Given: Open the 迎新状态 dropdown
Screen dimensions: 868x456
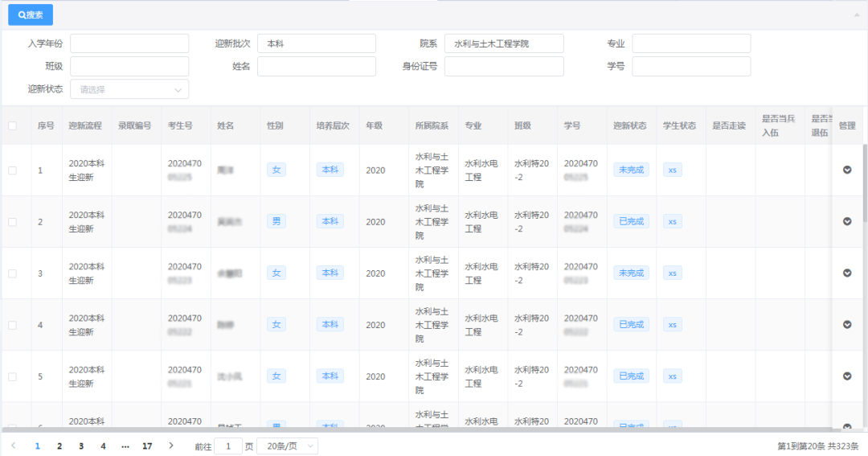Looking at the screenshot, I should [x=129, y=89].
